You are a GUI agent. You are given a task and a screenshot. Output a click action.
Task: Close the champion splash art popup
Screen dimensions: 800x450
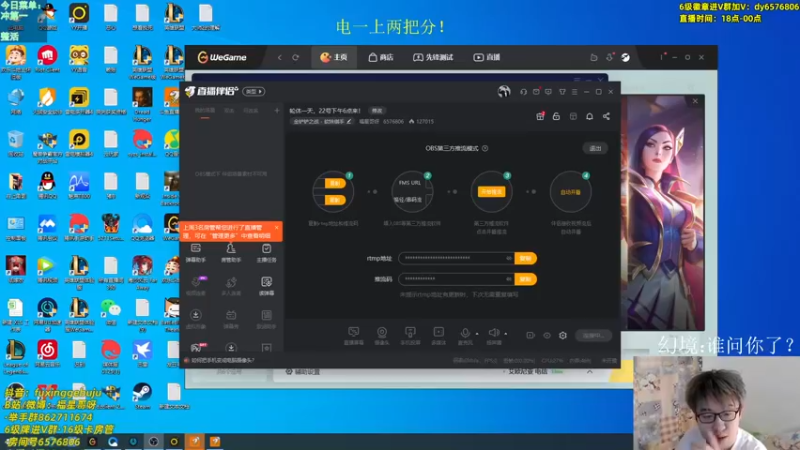[x=695, y=101]
